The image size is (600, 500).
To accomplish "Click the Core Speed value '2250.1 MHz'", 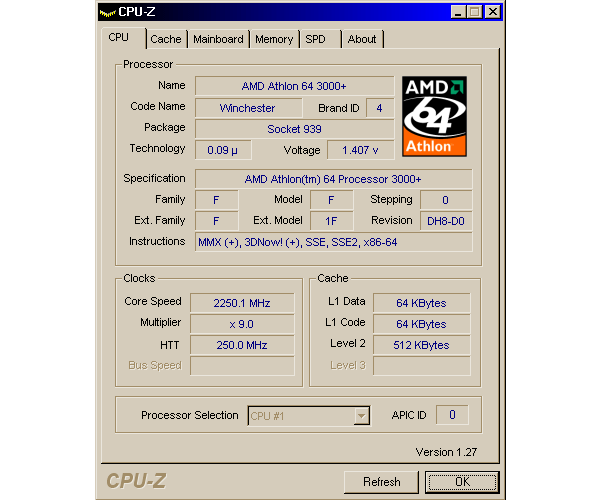I will click(242, 303).
